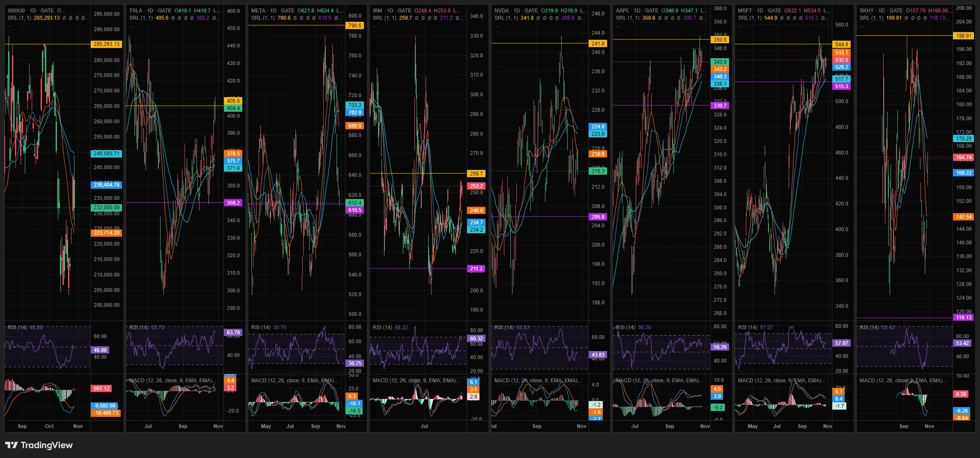Click the purple 350.2 price tag on TSLA
Image resolution: width=980 pixels, height=458 pixels.
pyautogui.click(x=233, y=203)
